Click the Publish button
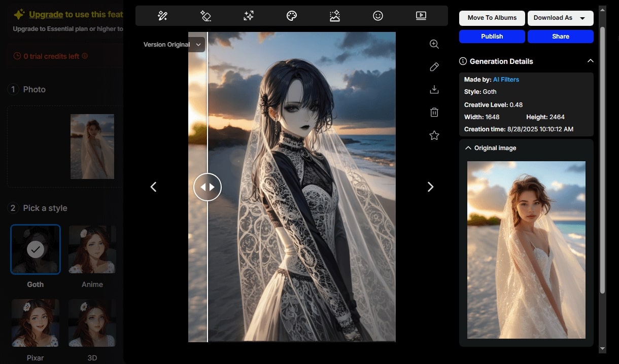The height and width of the screenshot is (364, 619). [x=492, y=37]
